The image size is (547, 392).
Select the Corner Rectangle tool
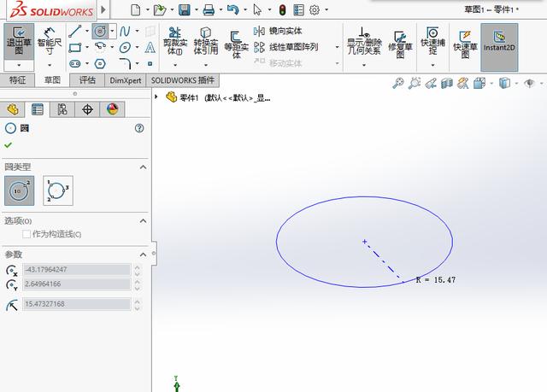click(x=75, y=47)
